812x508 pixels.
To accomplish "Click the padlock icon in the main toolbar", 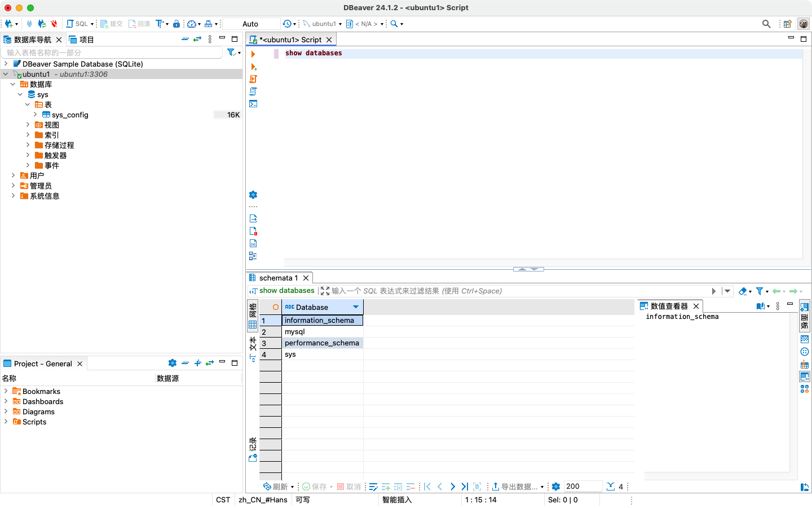I will tap(176, 24).
